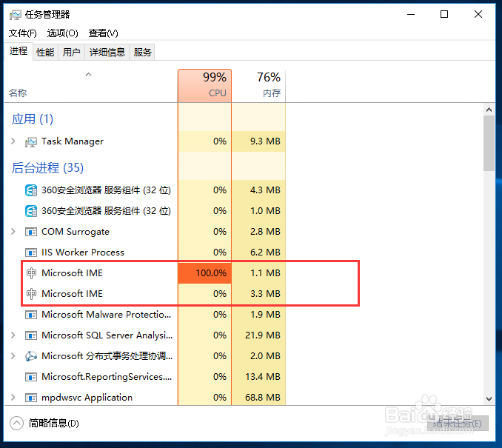Expand the COM Surrogate process group
The width and height of the screenshot is (502, 448).
click(13, 232)
